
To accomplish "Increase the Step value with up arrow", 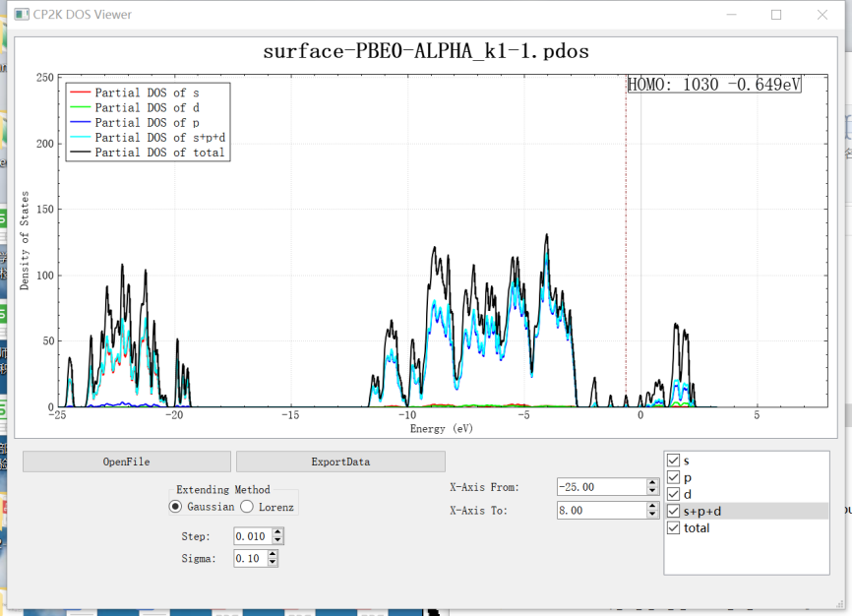I will (278, 531).
